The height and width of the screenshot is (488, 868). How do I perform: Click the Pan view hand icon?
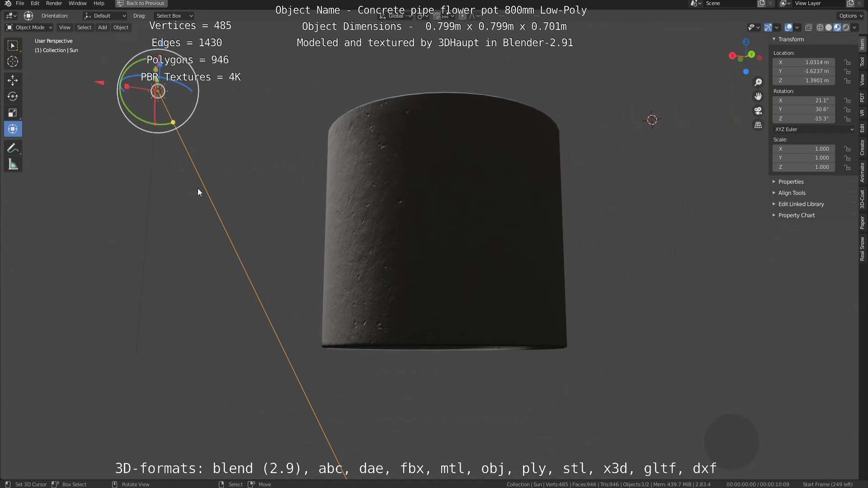[x=758, y=96]
